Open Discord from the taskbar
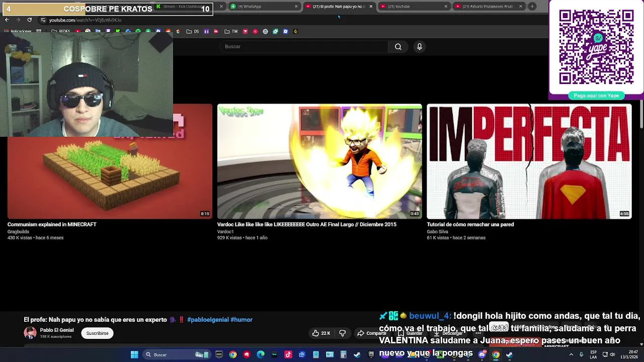This screenshot has height=362, width=644. pyautogui.click(x=482, y=354)
